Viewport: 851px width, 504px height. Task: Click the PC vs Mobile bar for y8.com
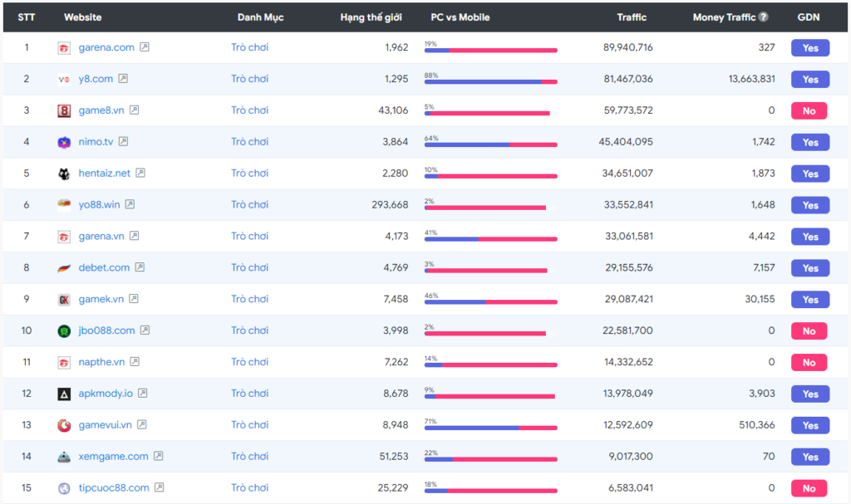click(490, 81)
